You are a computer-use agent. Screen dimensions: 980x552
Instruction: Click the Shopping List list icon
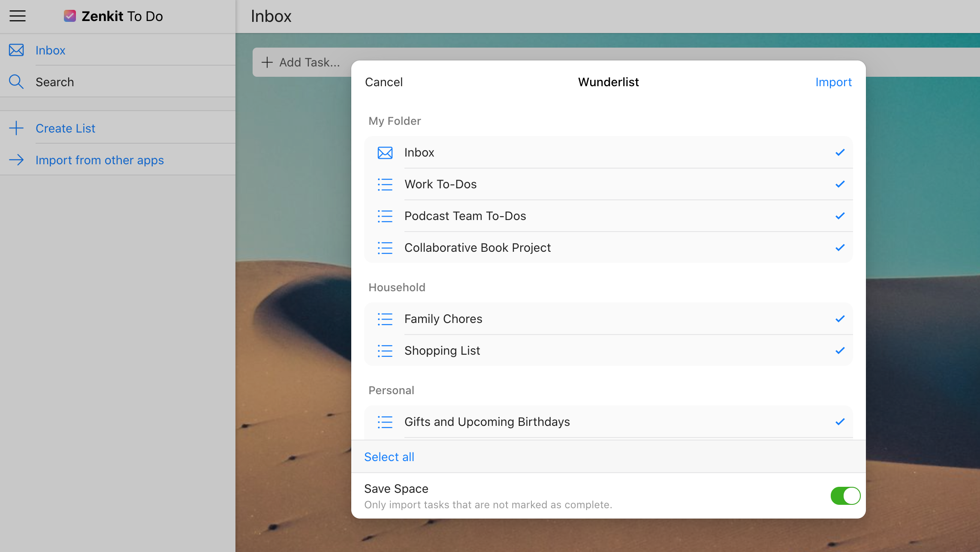click(385, 351)
